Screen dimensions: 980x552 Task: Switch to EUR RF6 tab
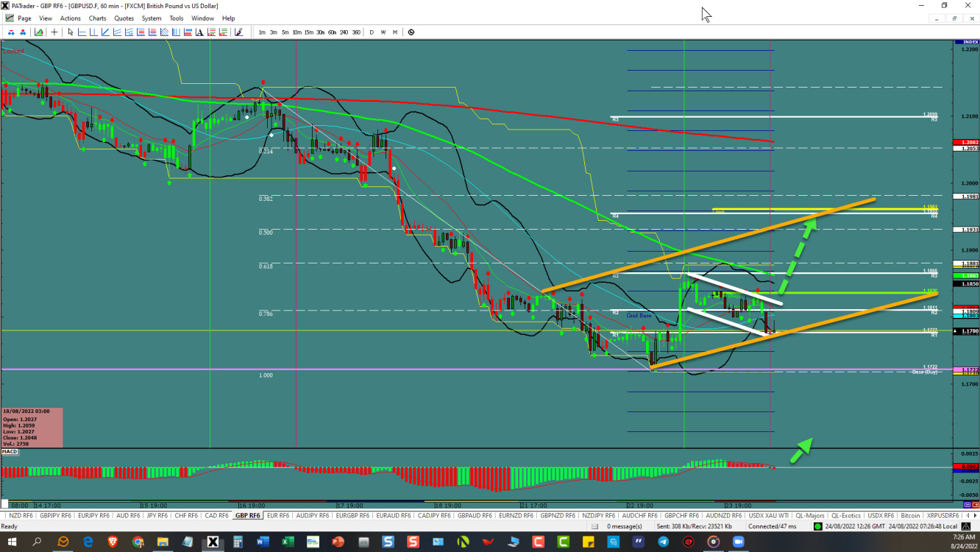pos(278,515)
